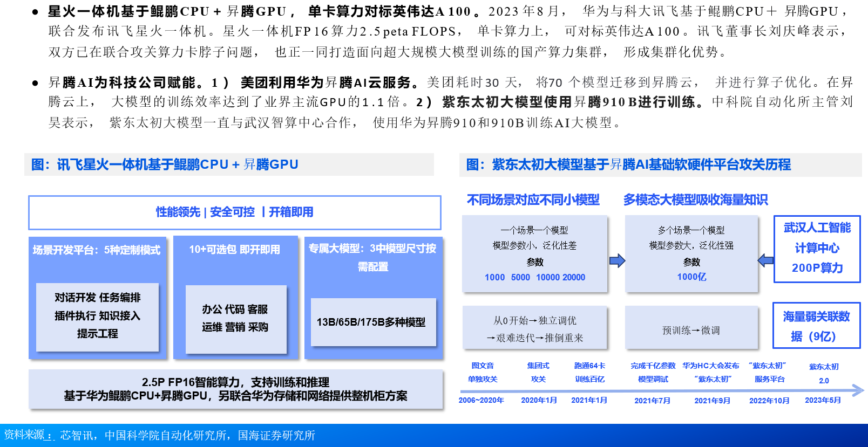Click the 海量弱关联数据（9亿） box
This screenshot has width=868, height=447.
[816, 326]
